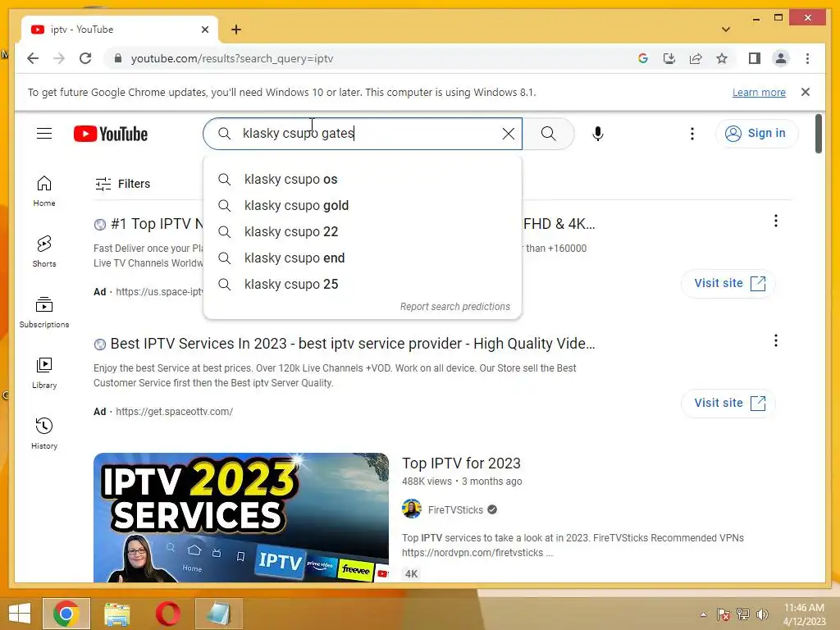Open Shorts in the sidebar
The height and width of the screenshot is (630, 840).
[44, 252]
